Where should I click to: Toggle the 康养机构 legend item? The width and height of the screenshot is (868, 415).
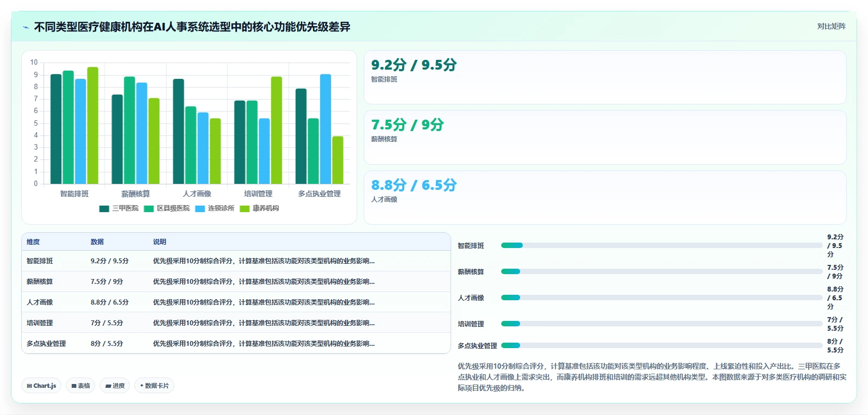pos(259,208)
